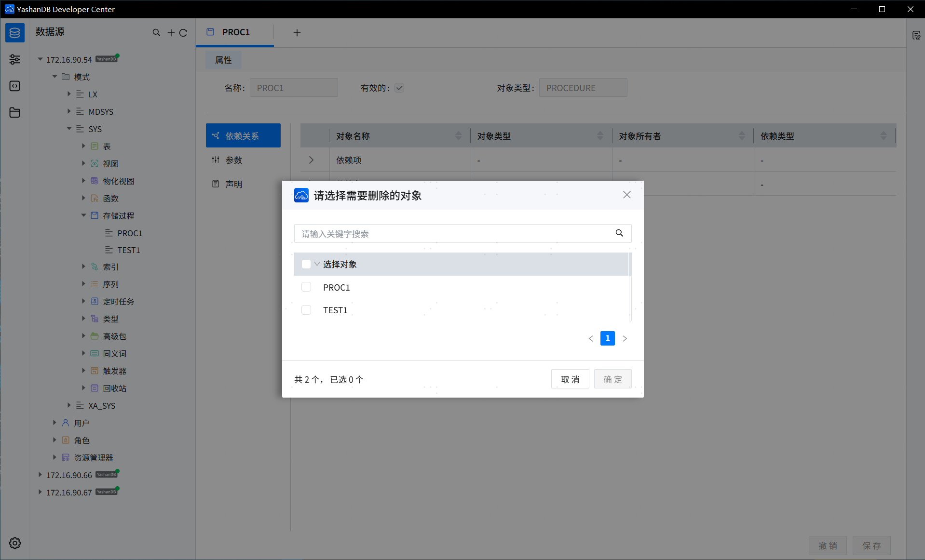Refresh the data source tree

point(183,33)
